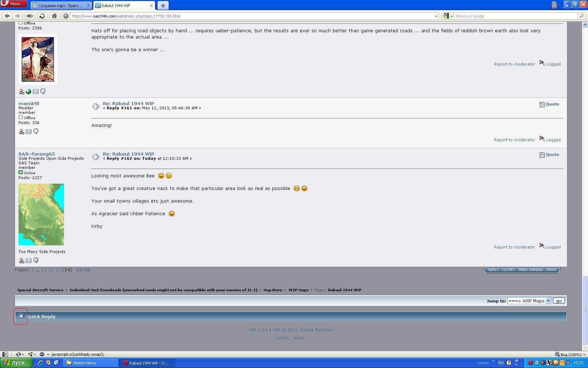Click the go button beside Jump to
The width and height of the screenshot is (588, 368).
[x=559, y=301]
